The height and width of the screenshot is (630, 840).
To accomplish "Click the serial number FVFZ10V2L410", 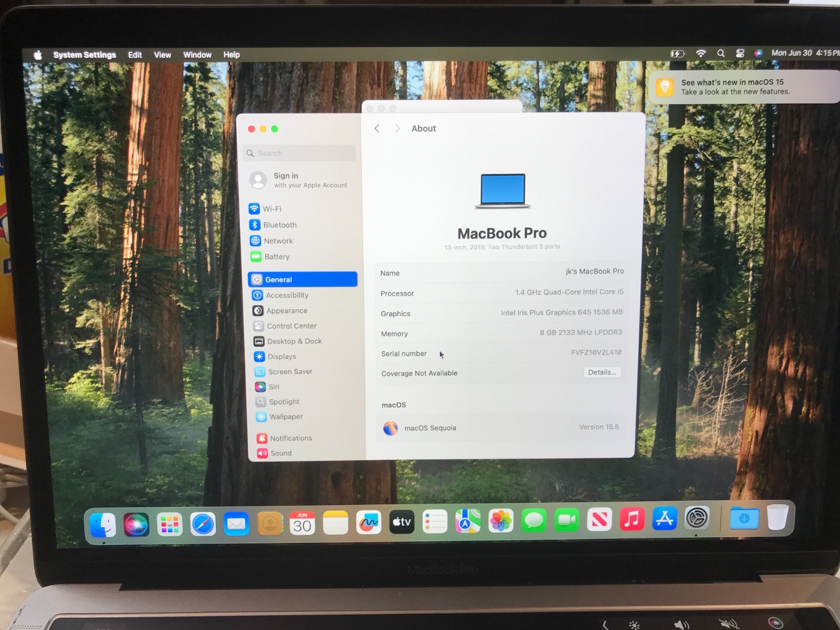I will (x=596, y=352).
